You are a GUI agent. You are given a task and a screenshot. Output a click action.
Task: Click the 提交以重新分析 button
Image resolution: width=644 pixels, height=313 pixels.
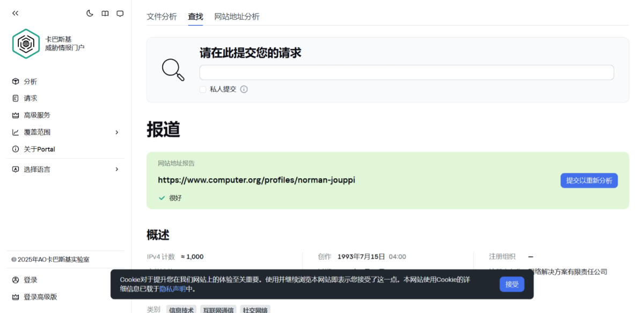pyautogui.click(x=589, y=180)
